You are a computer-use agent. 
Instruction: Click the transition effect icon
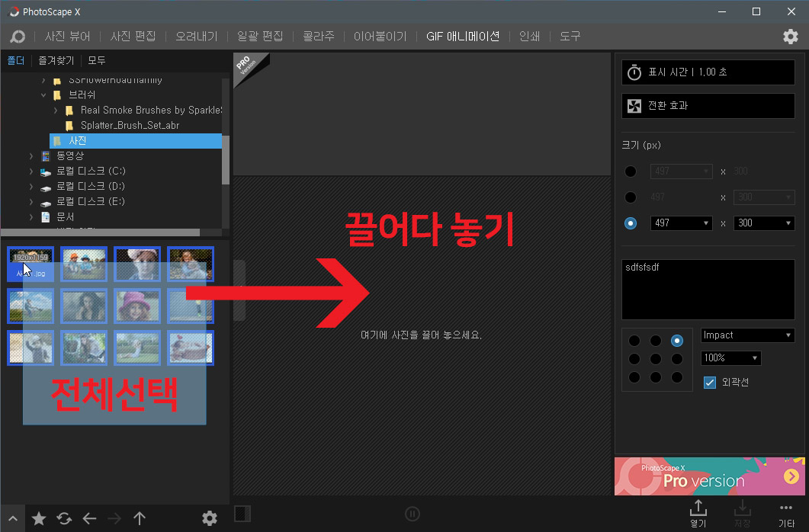[634, 106]
